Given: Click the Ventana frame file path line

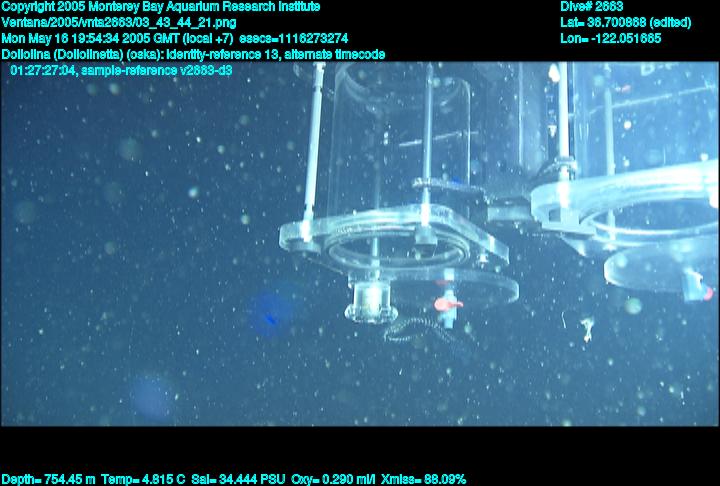Looking at the screenshot, I should pos(119,22).
